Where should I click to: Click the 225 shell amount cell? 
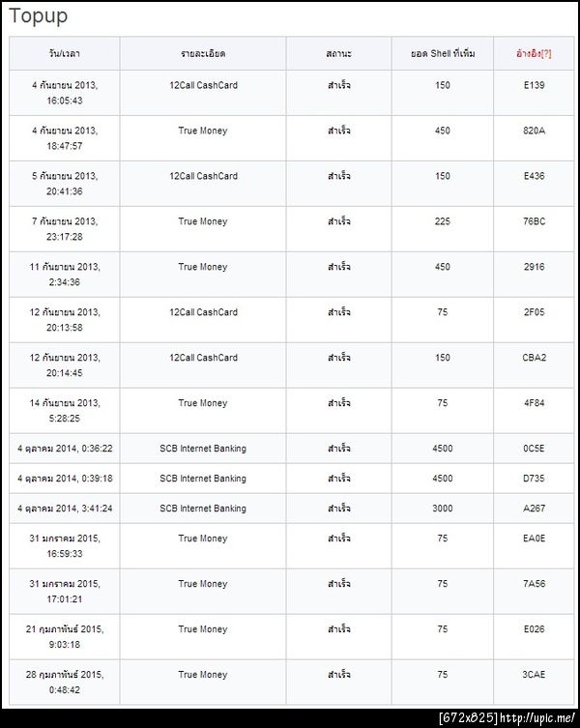[x=443, y=221]
